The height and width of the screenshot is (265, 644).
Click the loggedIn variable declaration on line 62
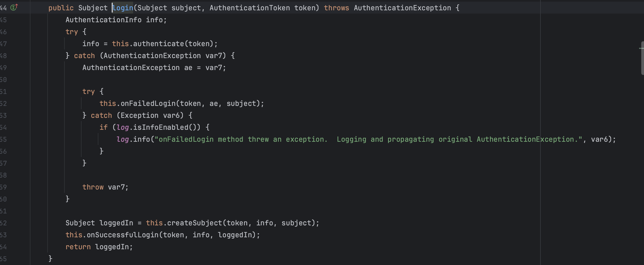pos(116,223)
